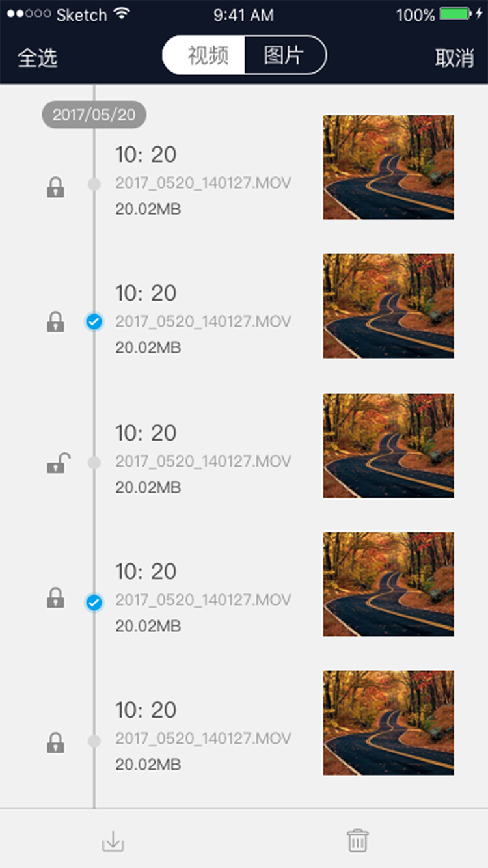Image resolution: width=488 pixels, height=868 pixels.
Task: Select the fifth video's timeline dot
Action: click(94, 741)
